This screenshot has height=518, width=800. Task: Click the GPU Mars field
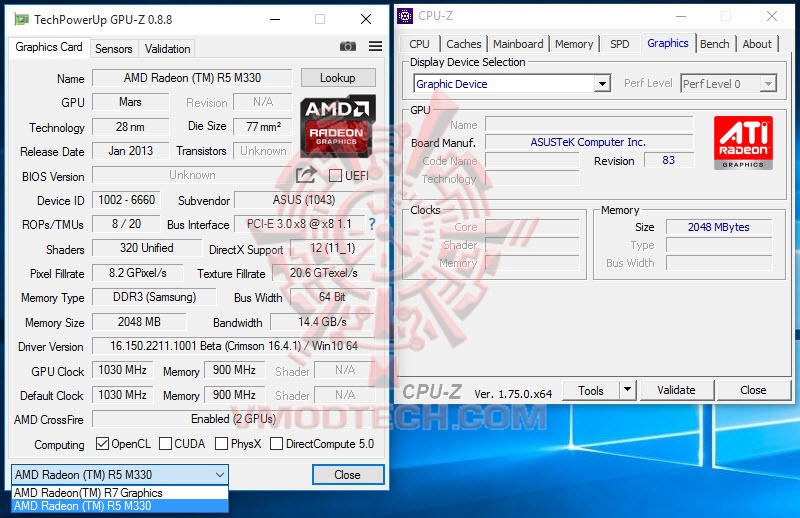click(131, 102)
